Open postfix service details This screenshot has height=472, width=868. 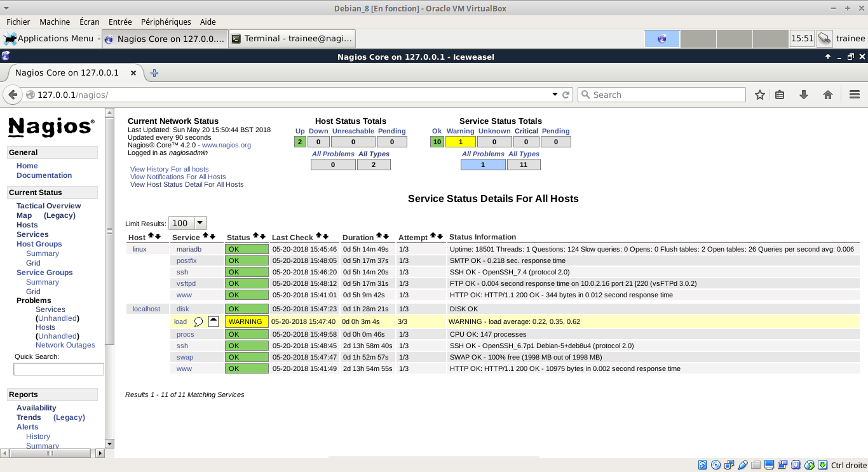[x=187, y=260]
